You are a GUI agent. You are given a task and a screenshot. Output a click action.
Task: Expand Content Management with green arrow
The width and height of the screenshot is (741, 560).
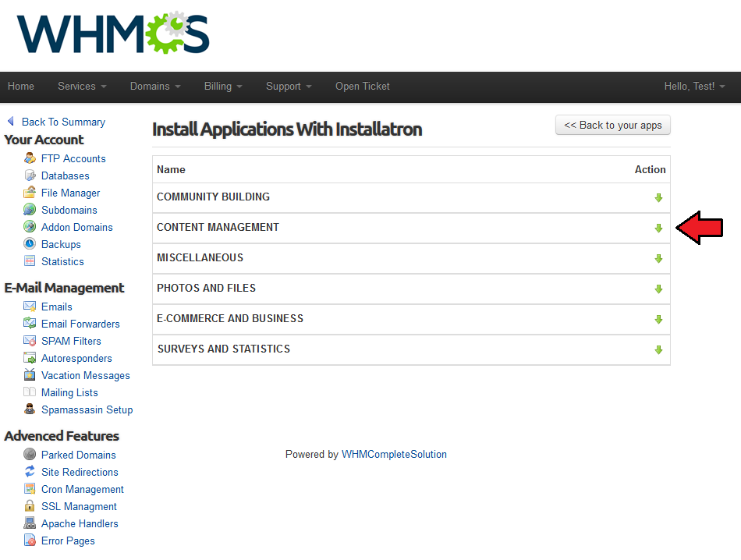pyautogui.click(x=658, y=229)
